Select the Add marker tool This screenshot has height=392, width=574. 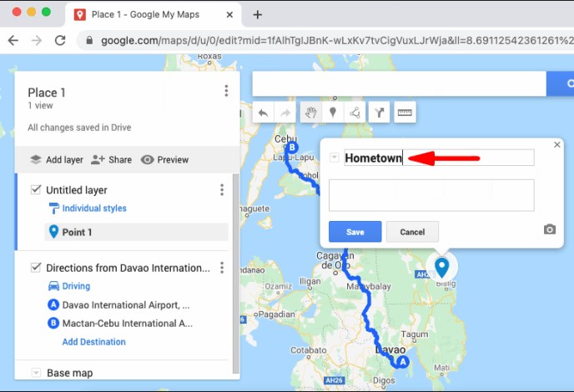pos(333,113)
